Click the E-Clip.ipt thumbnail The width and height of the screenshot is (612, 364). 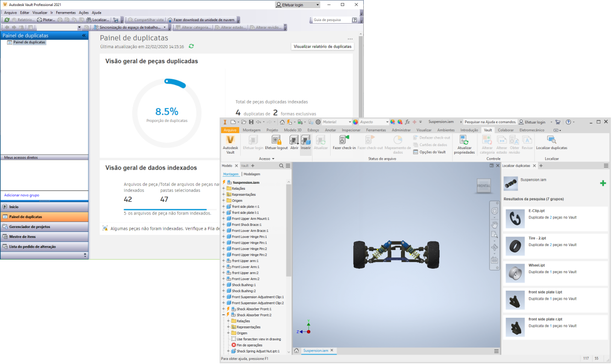click(x=515, y=218)
